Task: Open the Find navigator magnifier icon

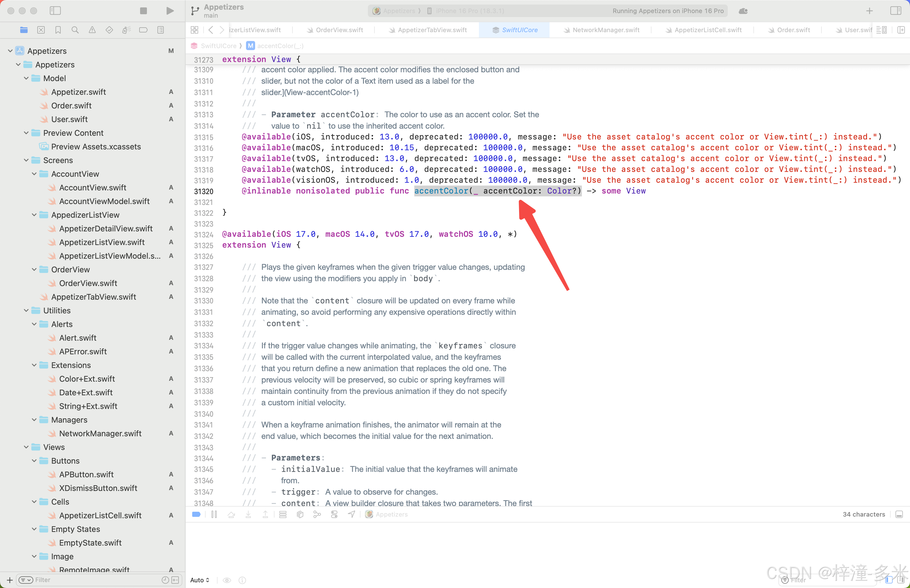Action: point(75,30)
